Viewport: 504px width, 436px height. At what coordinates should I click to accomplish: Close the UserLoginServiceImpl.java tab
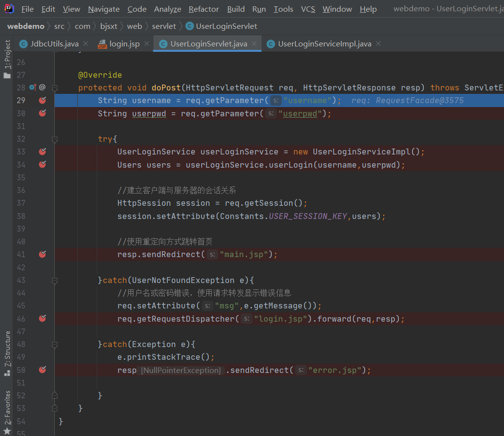pos(378,44)
